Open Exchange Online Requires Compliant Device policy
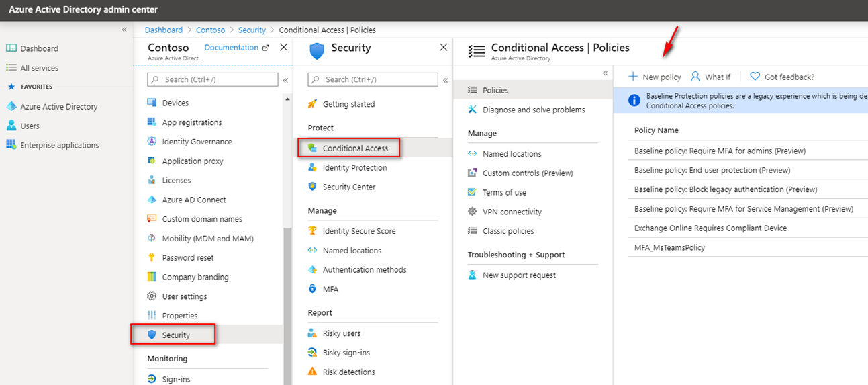The image size is (868, 385). pos(710,228)
